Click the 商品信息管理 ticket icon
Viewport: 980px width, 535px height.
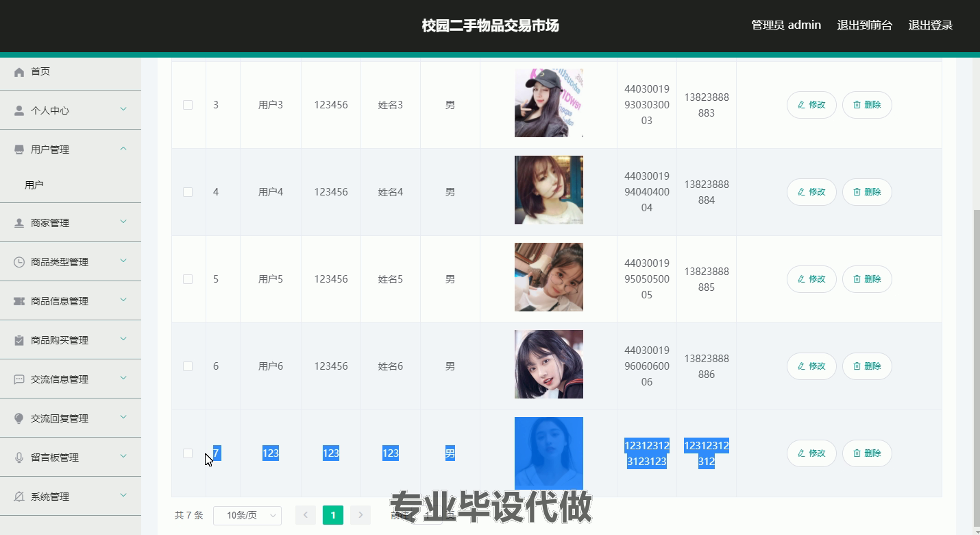(19, 301)
